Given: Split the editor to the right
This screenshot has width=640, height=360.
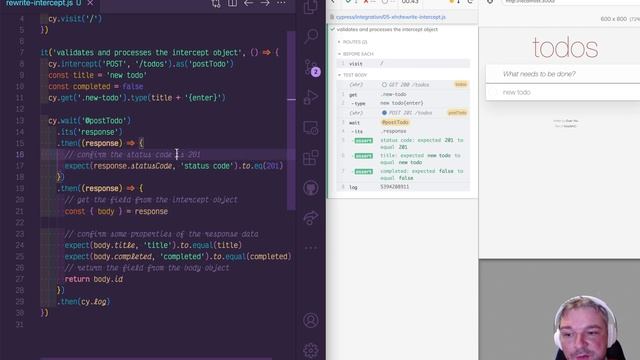Looking at the screenshot, I should point(232,3).
